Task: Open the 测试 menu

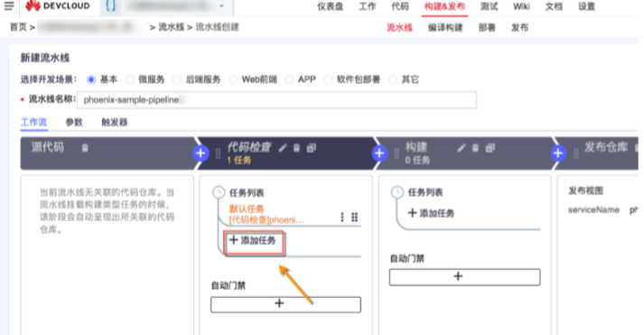Action: pos(489,6)
